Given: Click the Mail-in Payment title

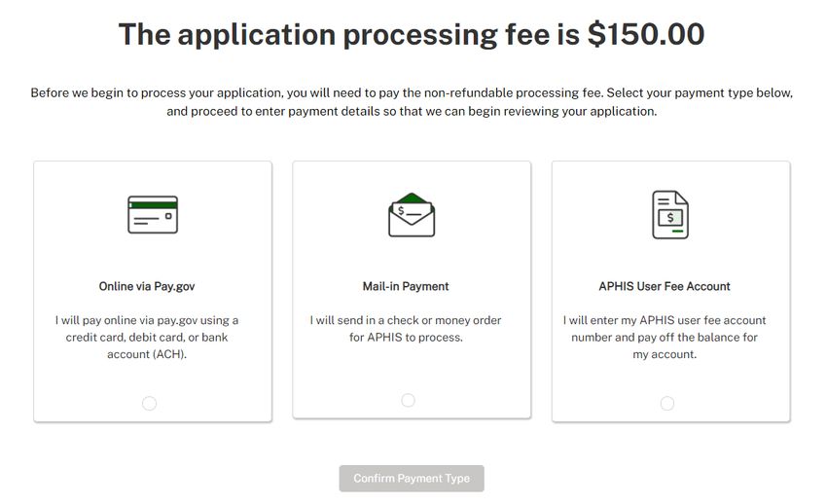Looking at the screenshot, I should pos(406,286).
